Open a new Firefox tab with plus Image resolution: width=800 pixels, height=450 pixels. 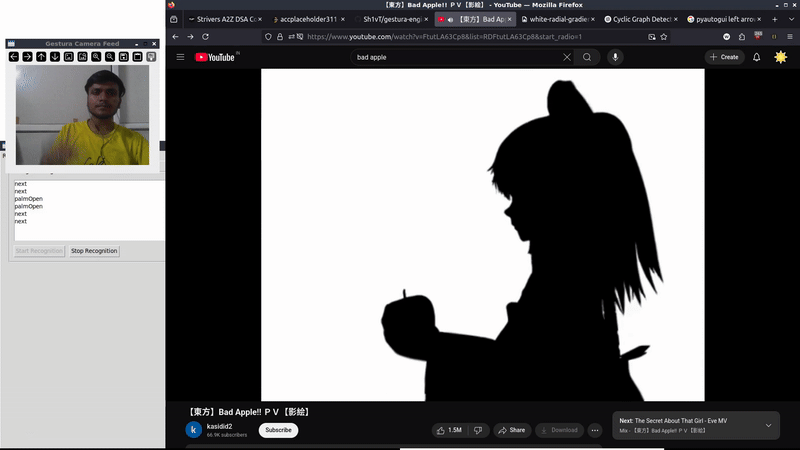pyautogui.click(x=774, y=19)
